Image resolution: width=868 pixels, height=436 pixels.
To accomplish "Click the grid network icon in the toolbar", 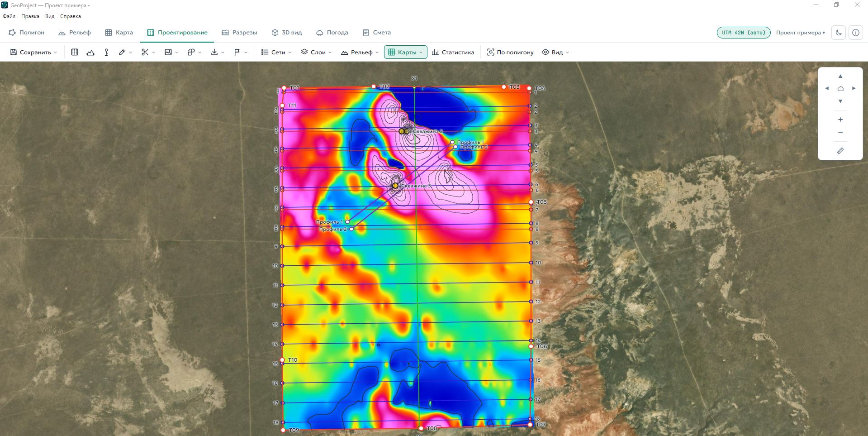I will [75, 52].
